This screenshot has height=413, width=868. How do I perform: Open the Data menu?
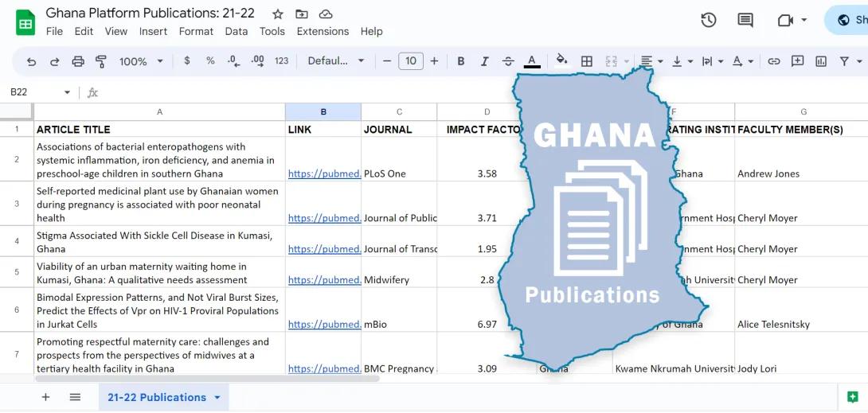237,32
